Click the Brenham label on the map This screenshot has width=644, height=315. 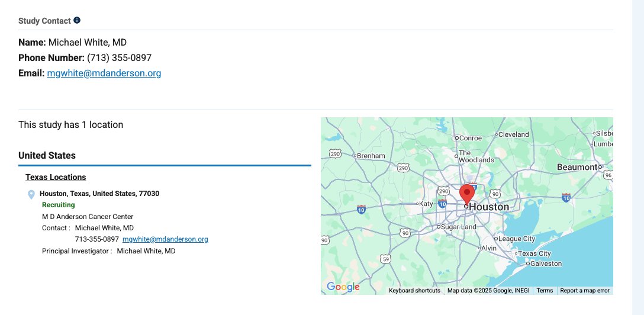click(371, 156)
